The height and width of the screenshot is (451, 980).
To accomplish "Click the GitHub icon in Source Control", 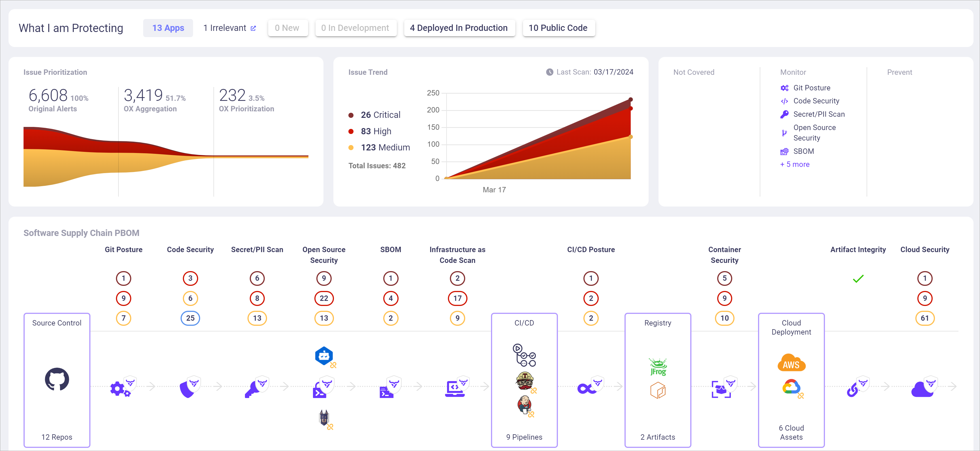I will [57, 379].
